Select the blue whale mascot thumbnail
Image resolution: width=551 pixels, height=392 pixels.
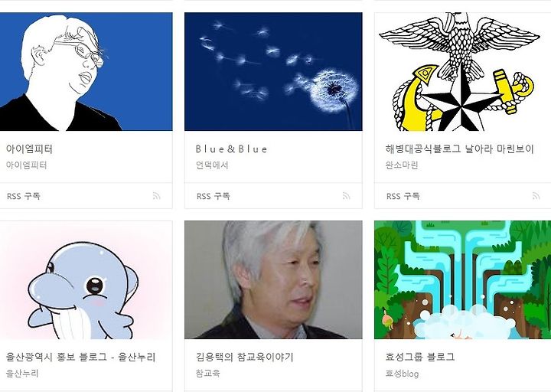86,280
